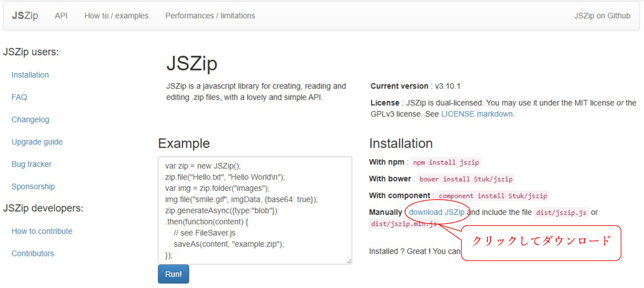Click the 'Manually' label
This screenshot has height=288, width=644.
tap(386, 212)
